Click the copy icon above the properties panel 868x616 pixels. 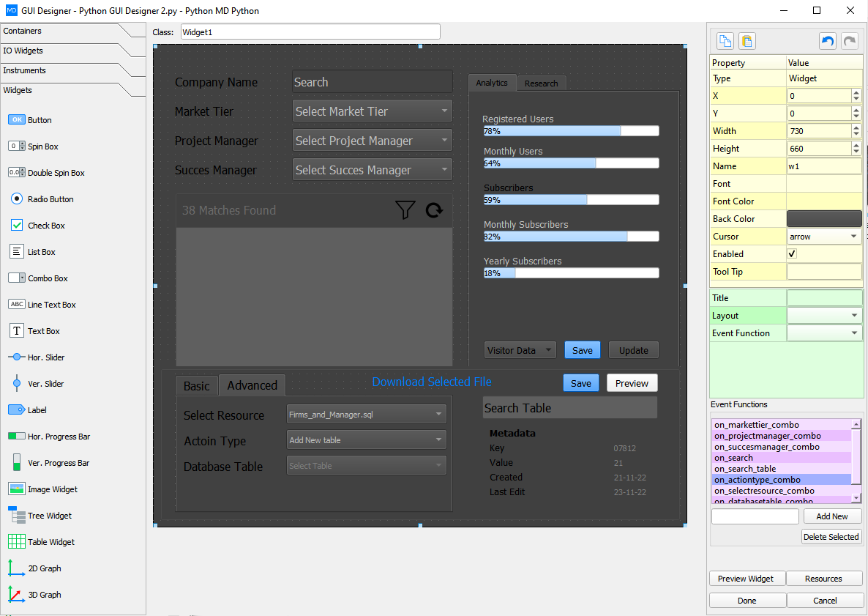[725, 41]
